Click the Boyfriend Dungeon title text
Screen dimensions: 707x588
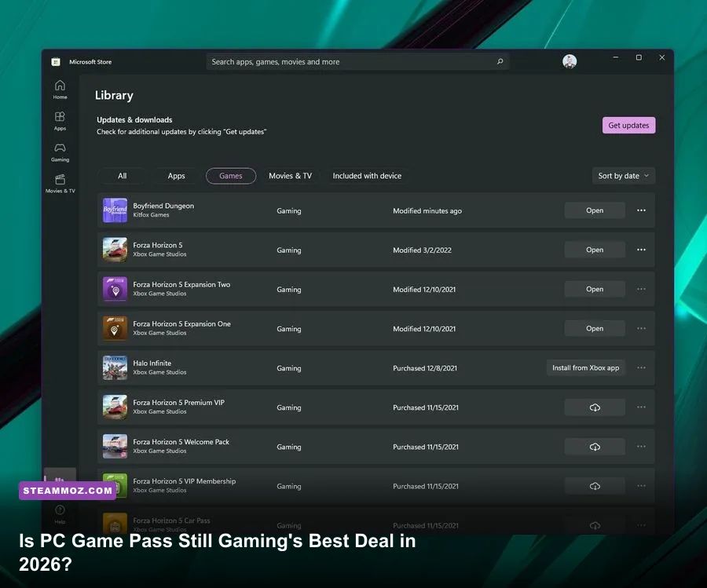click(x=163, y=206)
